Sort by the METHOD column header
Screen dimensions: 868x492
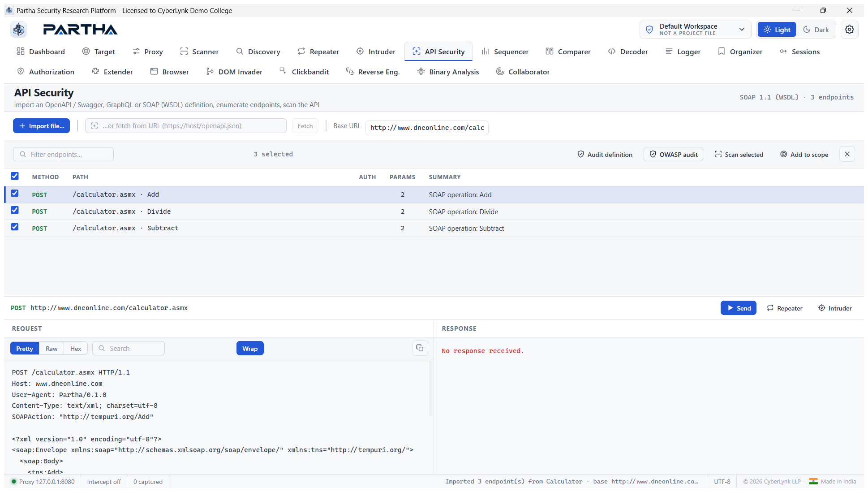[x=45, y=177]
